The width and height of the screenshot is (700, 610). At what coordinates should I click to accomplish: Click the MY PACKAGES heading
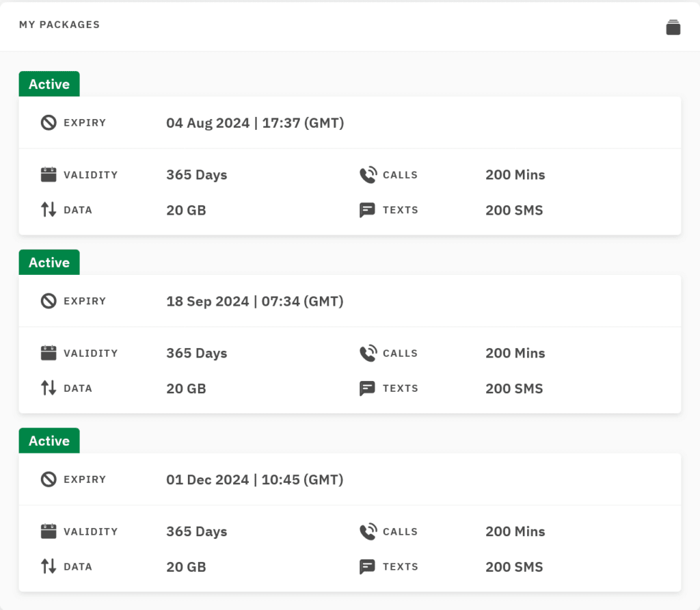(x=59, y=25)
